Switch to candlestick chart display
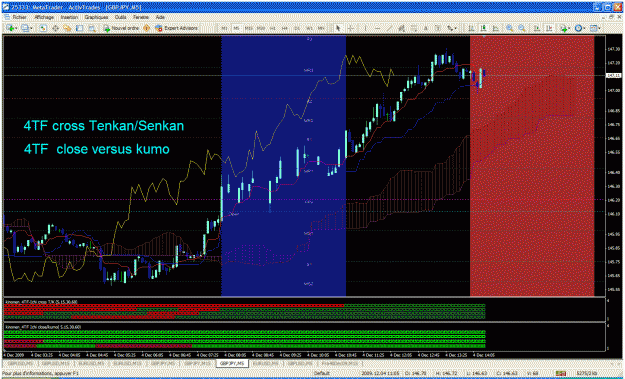The image size is (625, 379). (x=483, y=28)
